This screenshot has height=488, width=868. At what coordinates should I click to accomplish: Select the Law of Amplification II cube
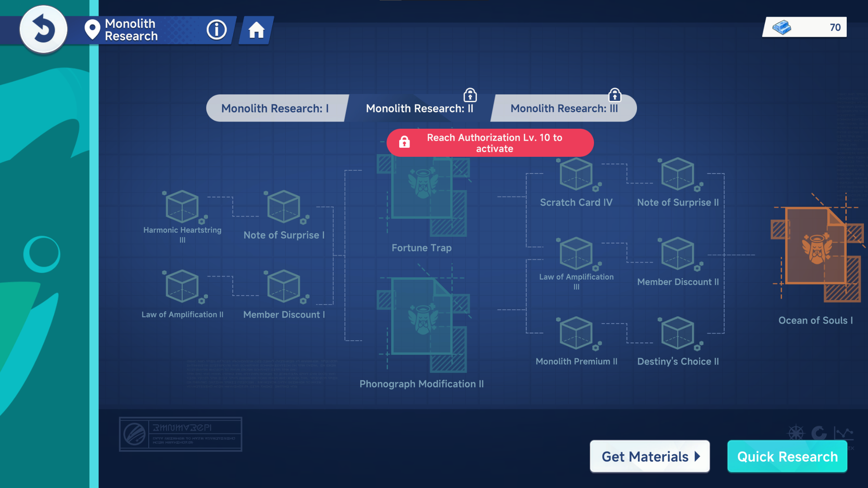click(x=182, y=287)
